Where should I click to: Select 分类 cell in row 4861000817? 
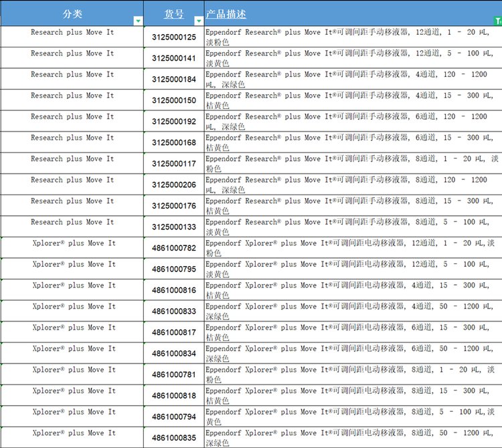(x=72, y=332)
